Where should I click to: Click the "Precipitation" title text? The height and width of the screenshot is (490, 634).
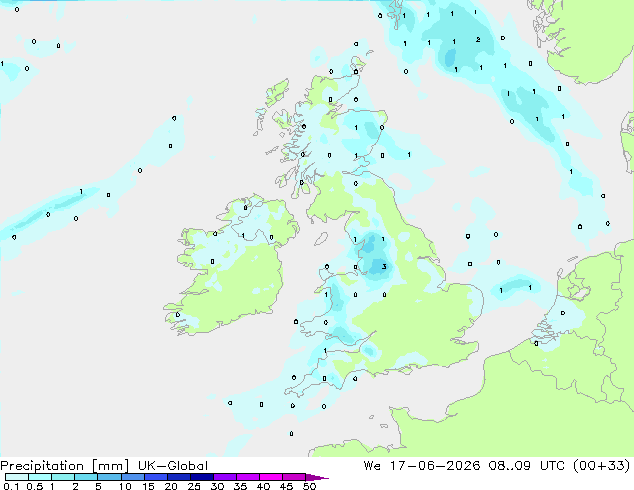pyautogui.click(x=42, y=466)
